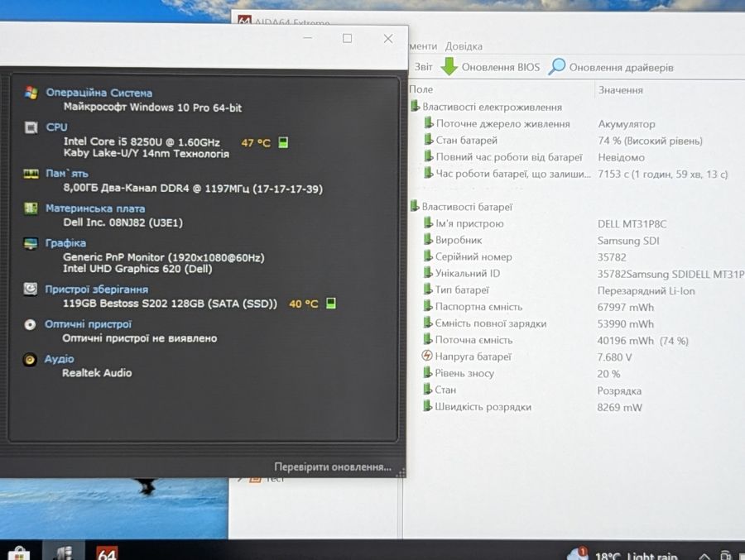This screenshot has height=560, width=745.
Task: Click the green arrow Оновлення BIOS button
Action: (490, 67)
